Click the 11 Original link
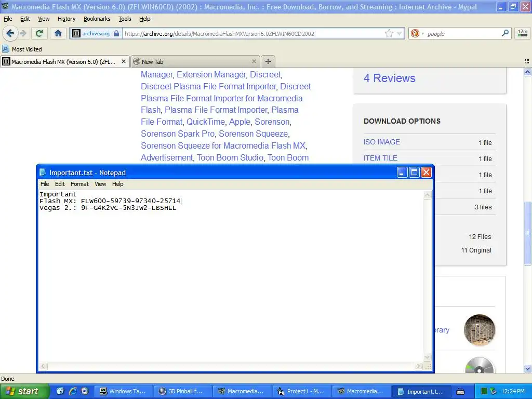The height and width of the screenshot is (399, 532). pos(476,250)
